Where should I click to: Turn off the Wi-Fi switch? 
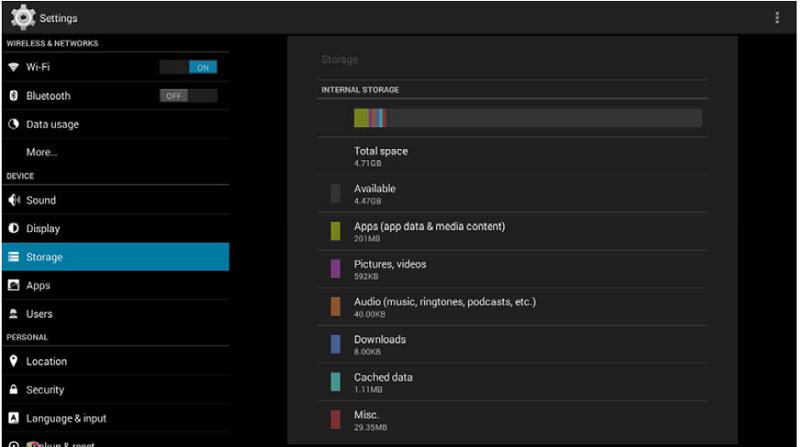pos(188,67)
